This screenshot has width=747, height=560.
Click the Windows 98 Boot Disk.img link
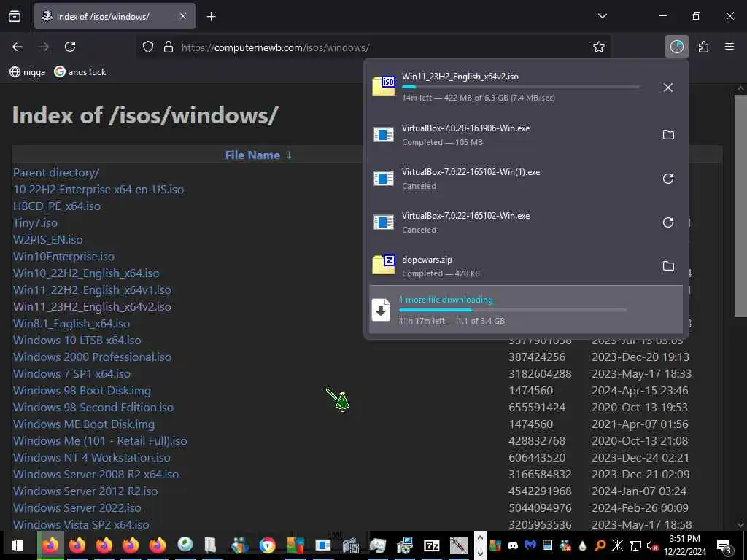pos(82,391)
